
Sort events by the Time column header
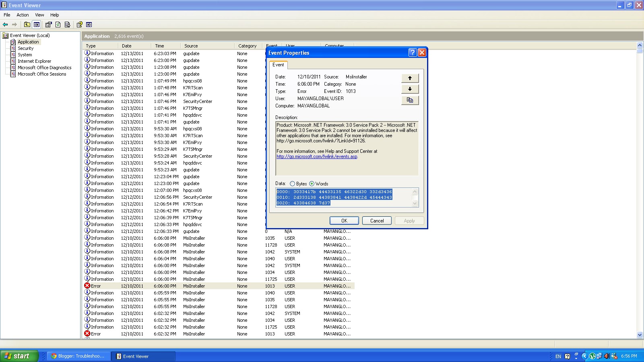click(166, 46)
